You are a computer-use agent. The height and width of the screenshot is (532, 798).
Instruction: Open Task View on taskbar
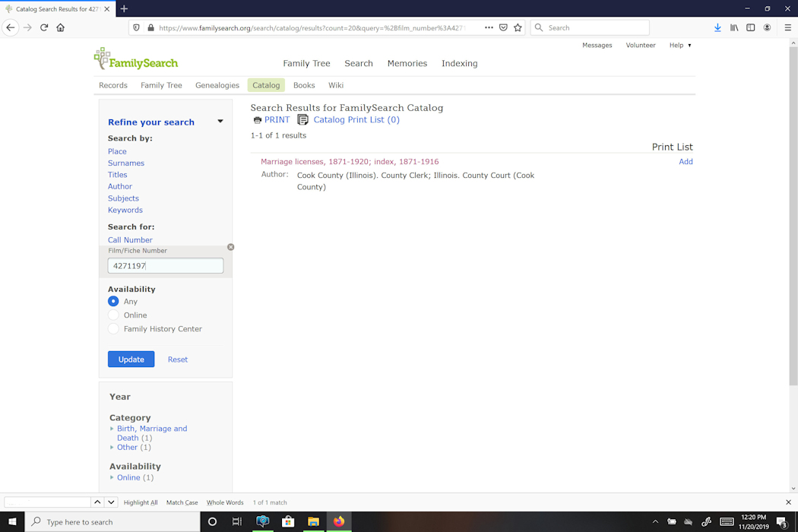coord(237,522)
